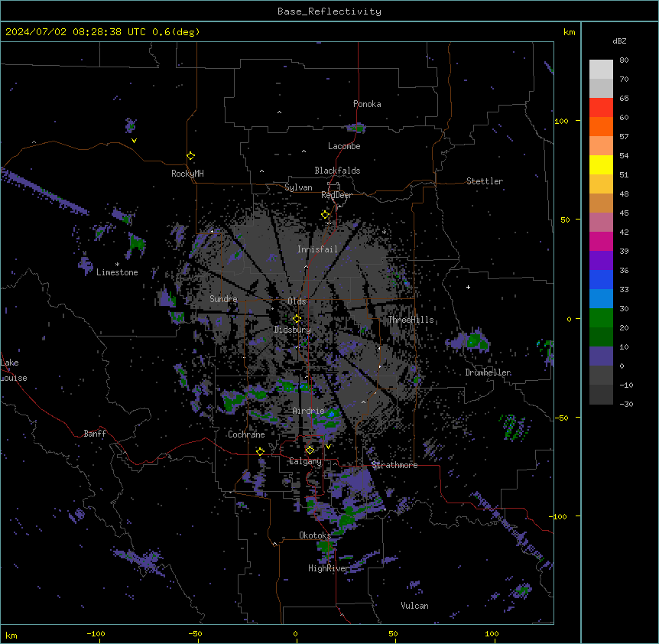Click the RedDeer city label

tap(336, 195)
